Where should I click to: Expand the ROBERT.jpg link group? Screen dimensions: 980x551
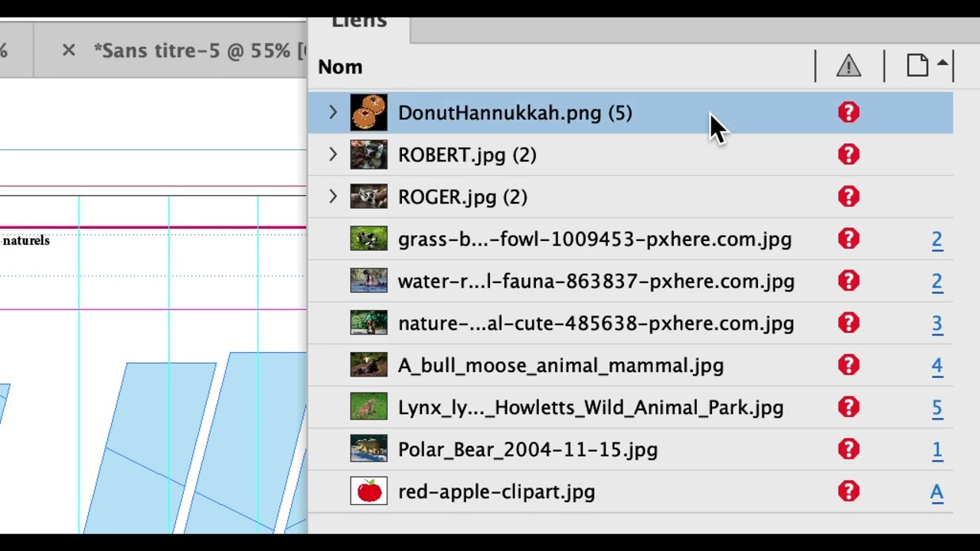click(x=333, y=155)
